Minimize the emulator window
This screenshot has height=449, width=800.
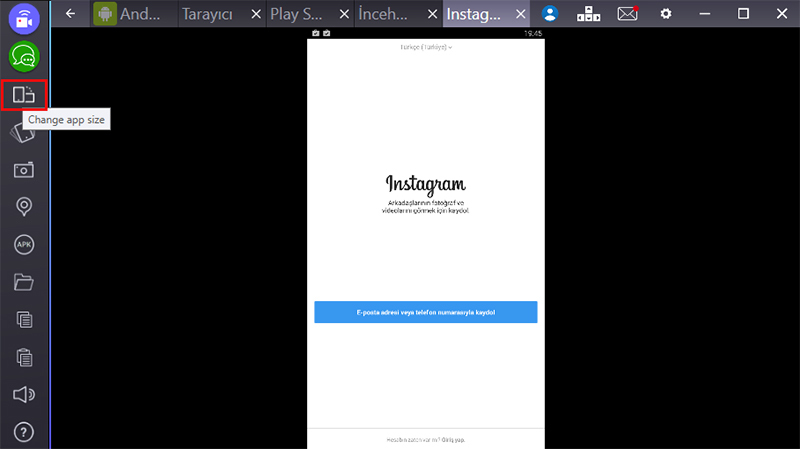tap(705, 14)
